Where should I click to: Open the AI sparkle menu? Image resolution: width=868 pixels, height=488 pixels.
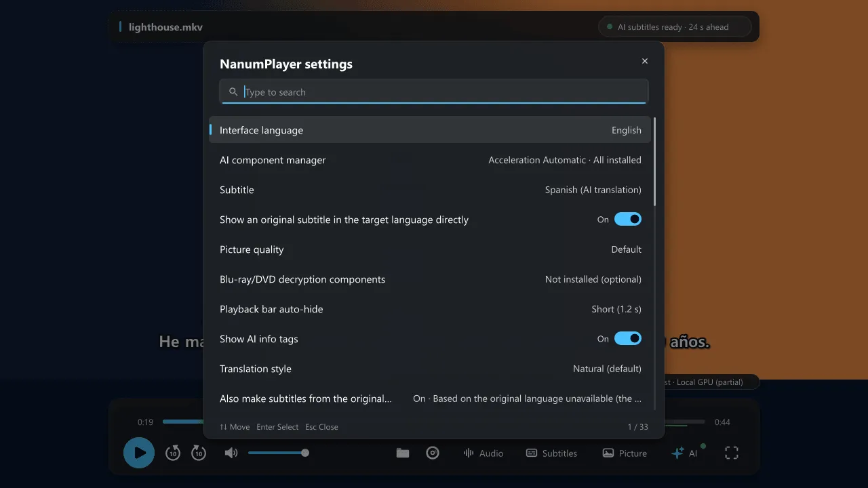pyautogui.click(x=684, y=453)
